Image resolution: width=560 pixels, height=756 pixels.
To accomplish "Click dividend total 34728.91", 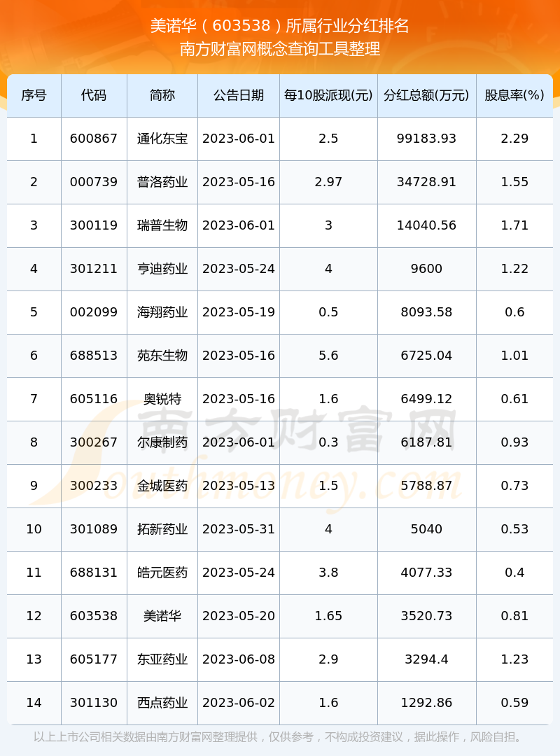I will 426,182.
